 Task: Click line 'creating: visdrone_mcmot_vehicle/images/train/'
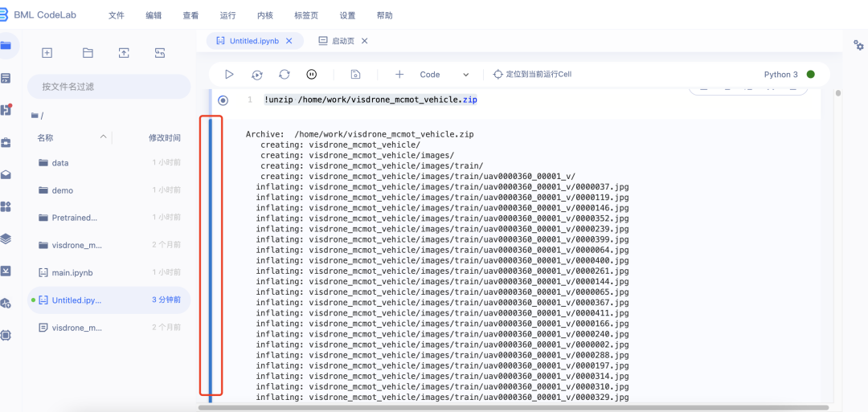(x=372, y=166)
